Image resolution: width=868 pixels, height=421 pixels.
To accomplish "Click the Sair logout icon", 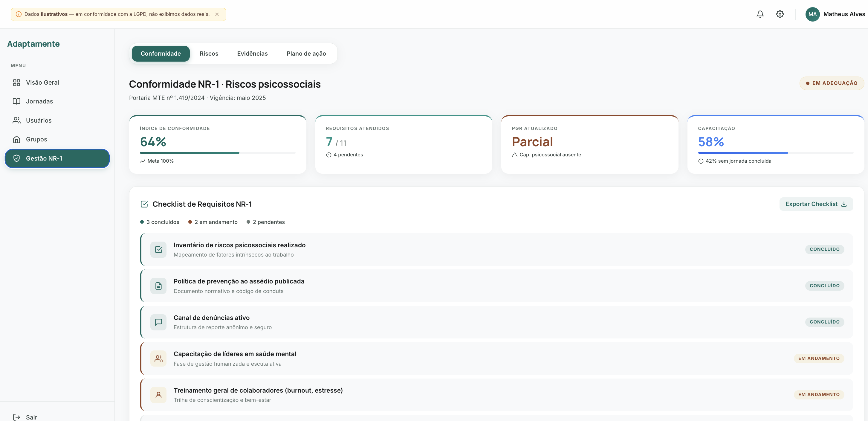I will [x=16, y=417].
